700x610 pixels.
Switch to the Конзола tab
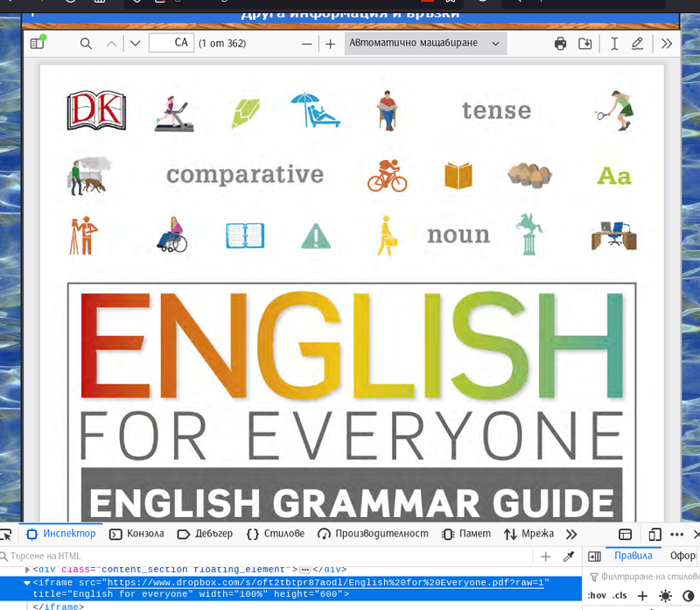(137, 534)
